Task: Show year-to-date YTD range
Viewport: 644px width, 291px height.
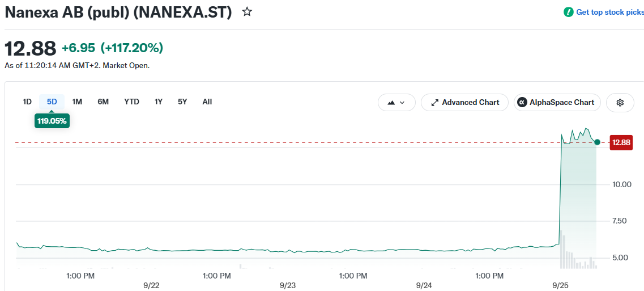Action: [x=132, y=102]
